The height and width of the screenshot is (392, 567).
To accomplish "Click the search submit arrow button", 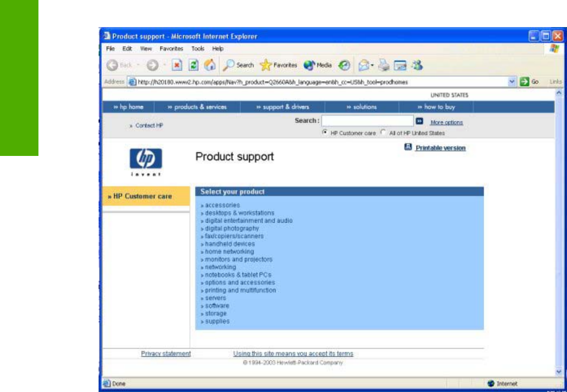I will pos(419,121).
